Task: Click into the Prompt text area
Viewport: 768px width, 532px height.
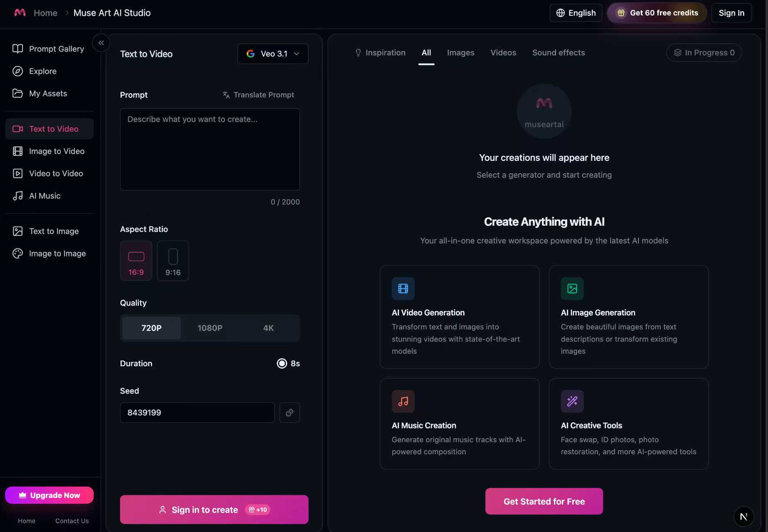Action: [209, 150]
